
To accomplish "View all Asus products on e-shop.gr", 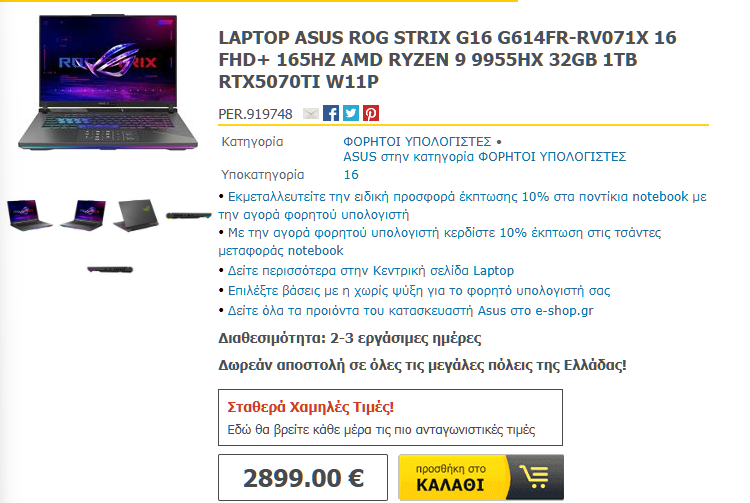I will click(x=410, y=311).
